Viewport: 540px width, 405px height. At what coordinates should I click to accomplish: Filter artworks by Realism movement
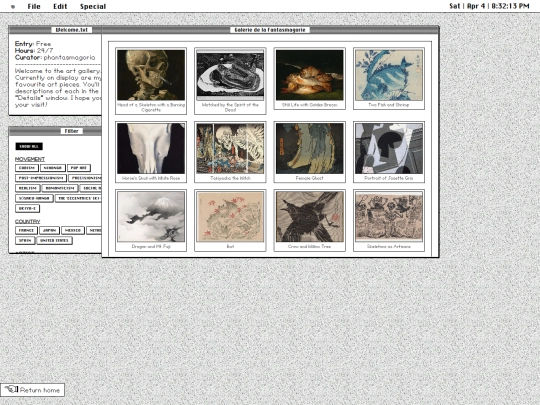tap(27, 188)
